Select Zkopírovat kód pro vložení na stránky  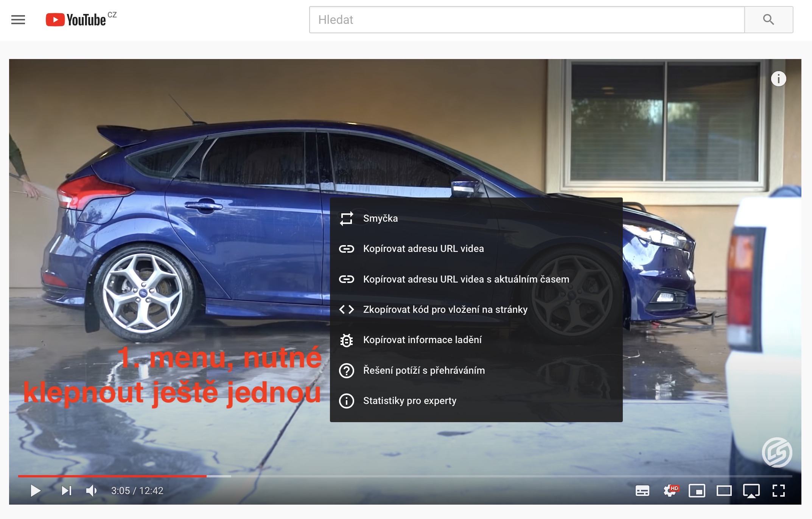(x=445, y=309)
